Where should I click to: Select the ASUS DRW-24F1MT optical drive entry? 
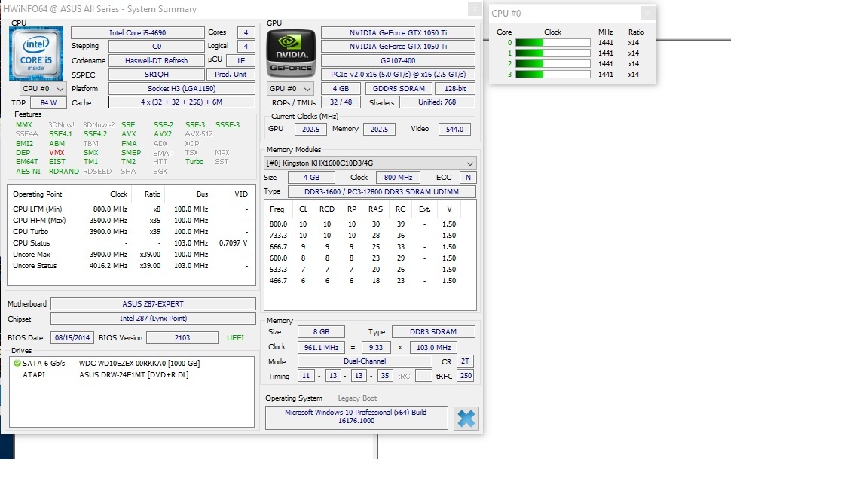[x=134, y=374]
